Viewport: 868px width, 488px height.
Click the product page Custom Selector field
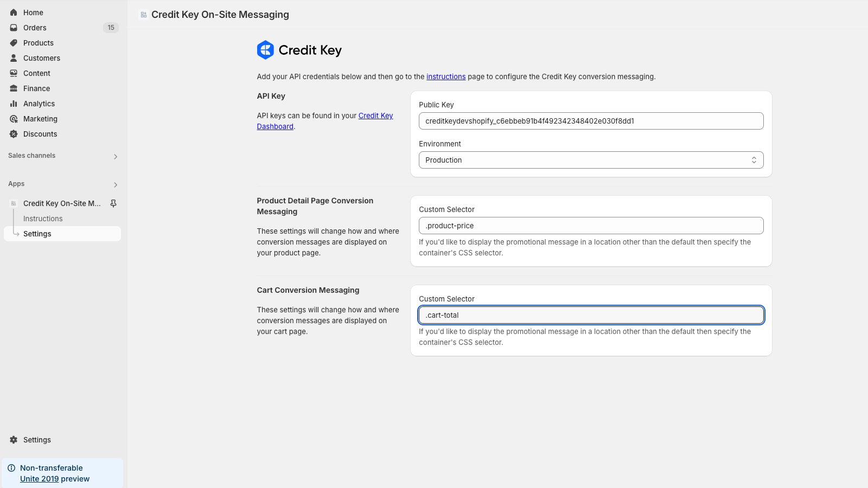point(591,226)
